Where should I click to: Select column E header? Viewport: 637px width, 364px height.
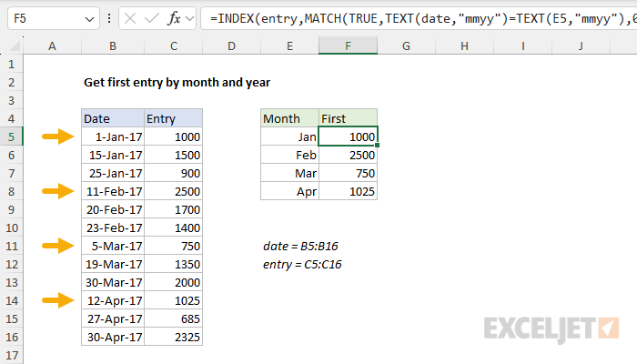(x=289, y=45)
